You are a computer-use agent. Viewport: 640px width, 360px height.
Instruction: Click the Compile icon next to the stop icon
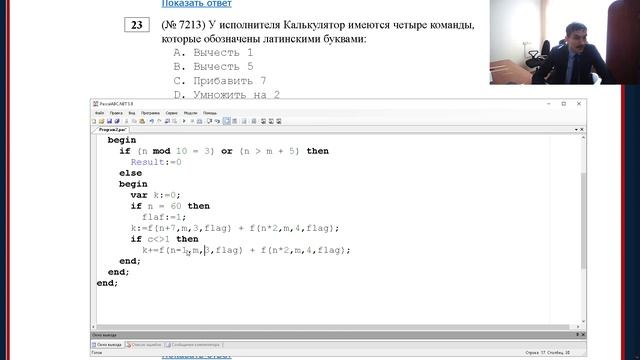(200, 121)
